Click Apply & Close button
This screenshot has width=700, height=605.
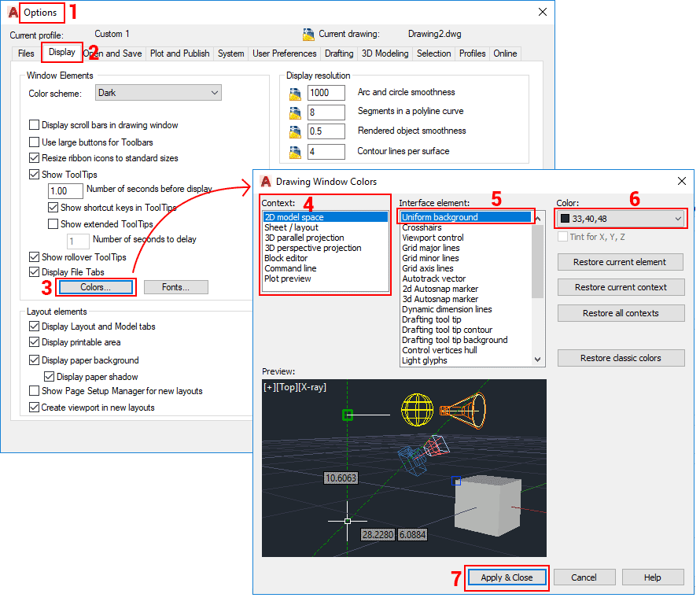(507, 577)
